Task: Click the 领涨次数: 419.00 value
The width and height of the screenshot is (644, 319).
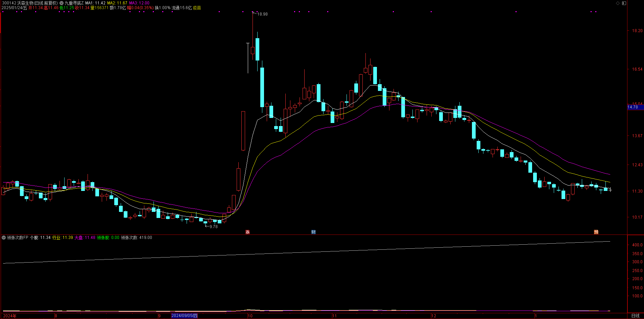Action: 137,238
